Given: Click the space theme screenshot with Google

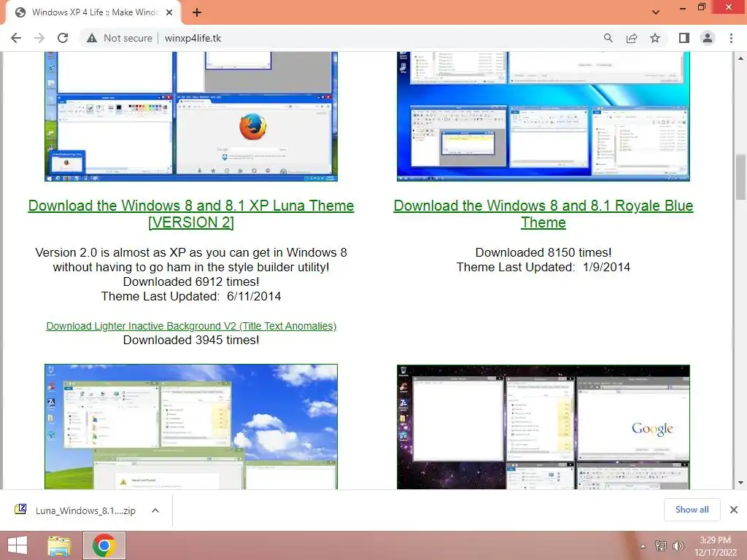Looking at the screenshot, I should [x=543, y=427].
